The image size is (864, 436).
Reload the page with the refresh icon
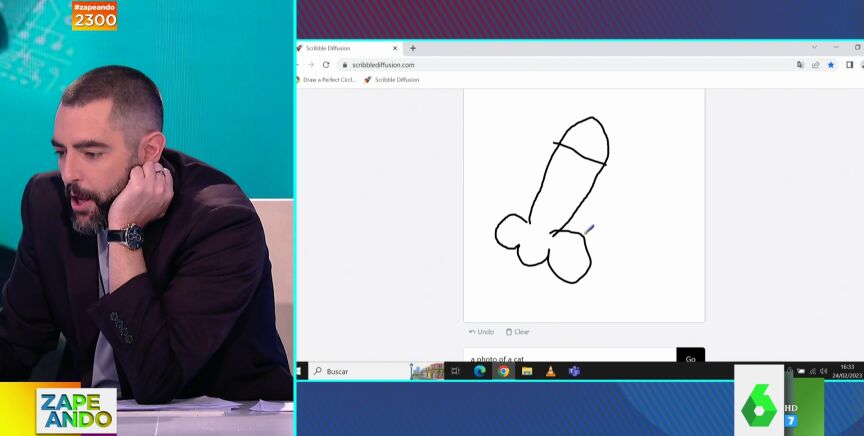coord(326,65)
